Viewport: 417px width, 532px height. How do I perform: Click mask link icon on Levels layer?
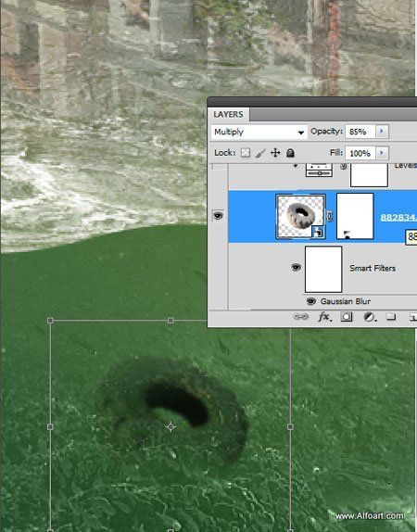pos(344,167)
